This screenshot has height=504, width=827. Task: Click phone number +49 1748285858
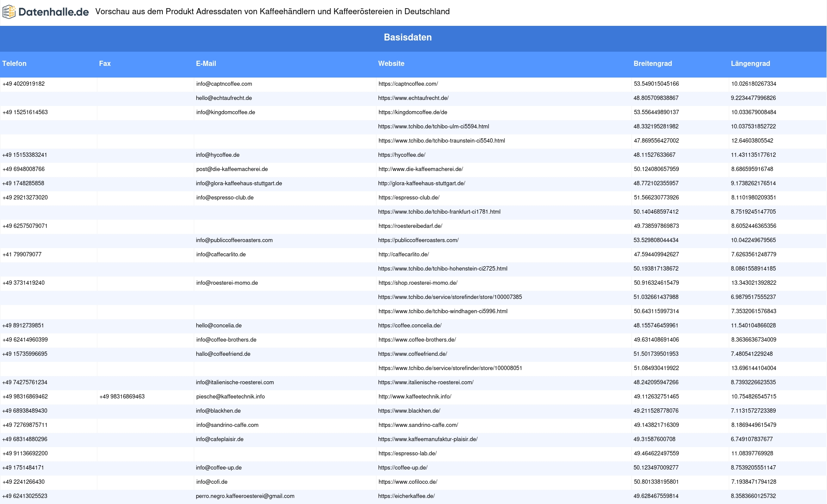[23, 184]
